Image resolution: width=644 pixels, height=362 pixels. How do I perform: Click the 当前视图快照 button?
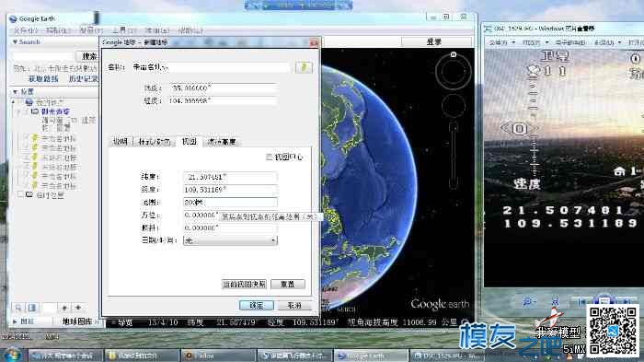(244, 284)
